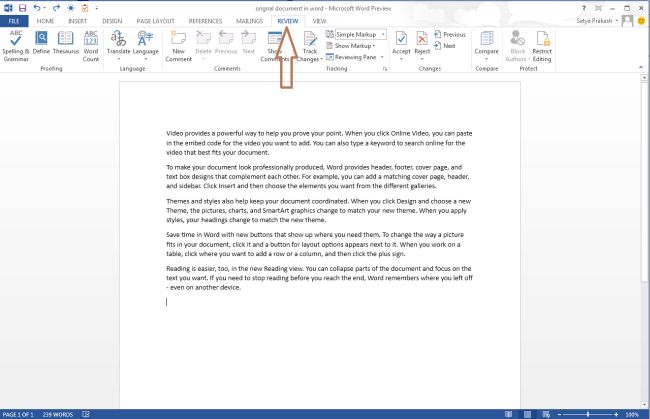650x419 pixels.
Task: Redo the last action
Action: (56, 7)
